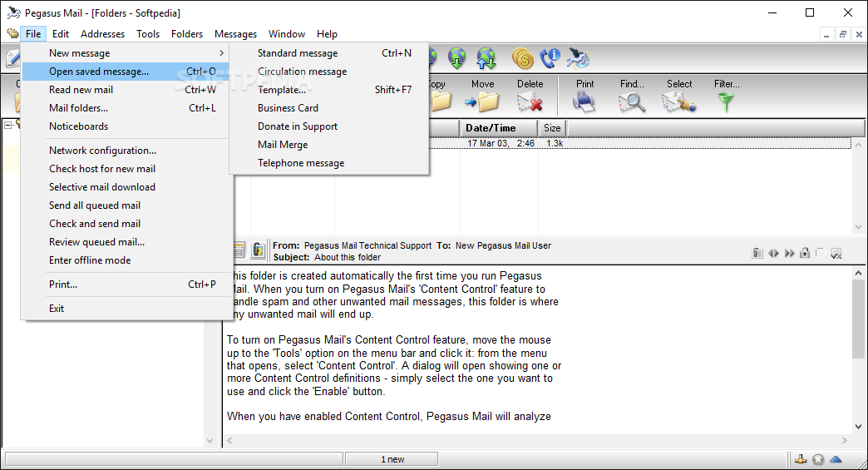Open Network configuration menu entry

point(126,151)
